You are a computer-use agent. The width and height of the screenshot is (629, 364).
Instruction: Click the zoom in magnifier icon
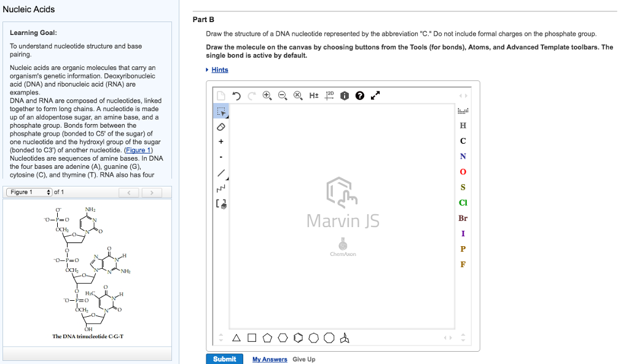pyautogui.click(x=267, y=95)
